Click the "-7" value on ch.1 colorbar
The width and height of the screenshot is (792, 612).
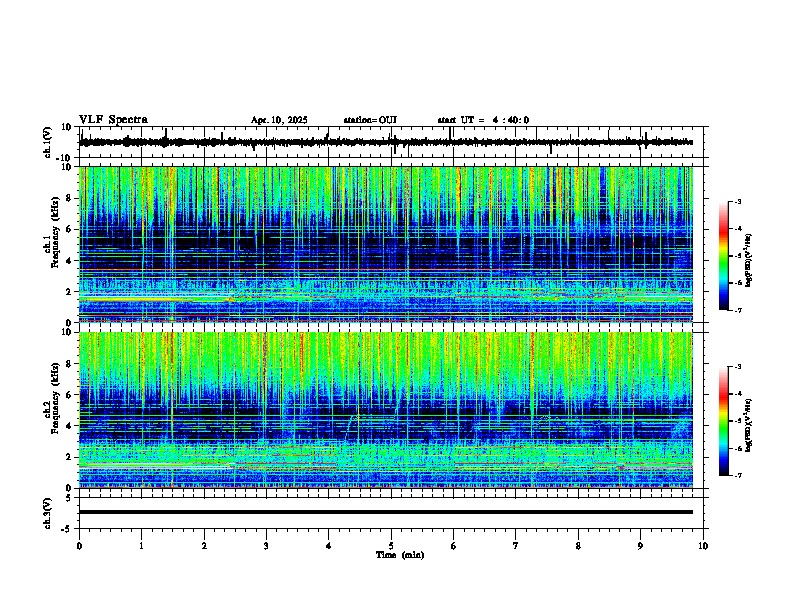click(737, 311)
